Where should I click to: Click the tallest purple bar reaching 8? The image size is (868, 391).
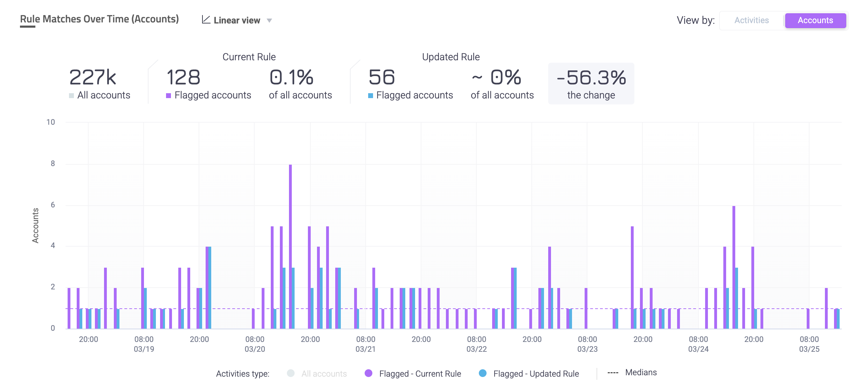(290, 245)
